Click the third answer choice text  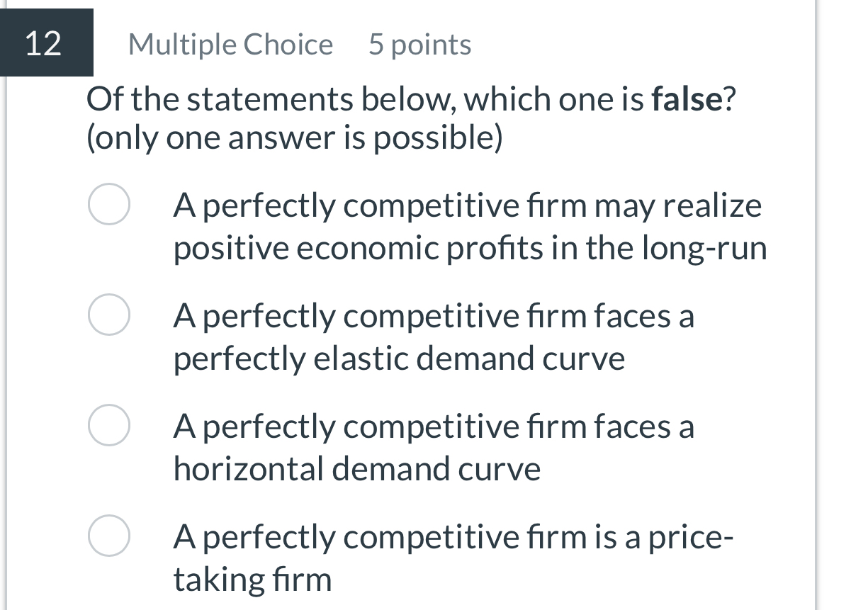(434, 447)
